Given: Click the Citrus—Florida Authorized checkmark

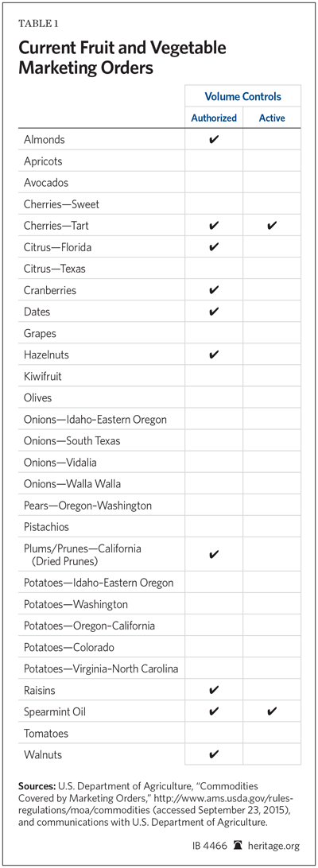Looking at the screenshot, I should (x=214, y=247).
